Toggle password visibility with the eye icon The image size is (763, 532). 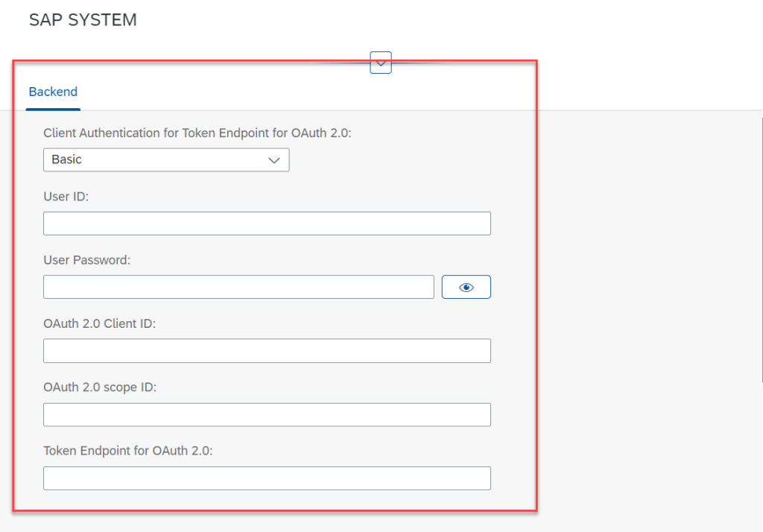(x=466, y=286)
